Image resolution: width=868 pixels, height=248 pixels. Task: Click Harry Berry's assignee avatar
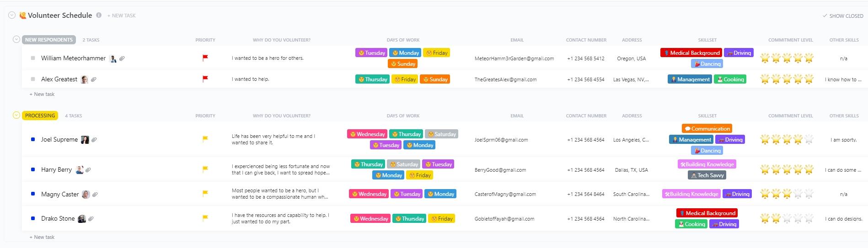[80, 170]
